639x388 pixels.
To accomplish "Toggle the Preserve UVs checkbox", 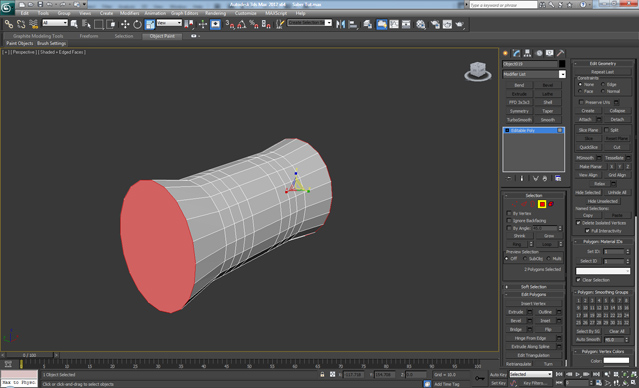I will [x=581, y=102].
